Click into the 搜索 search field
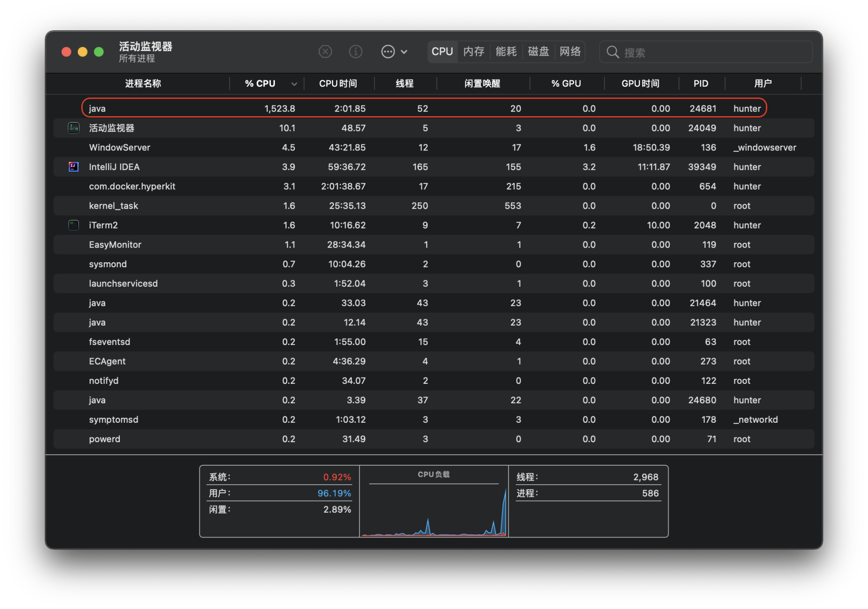 click(x=714, y=52)
